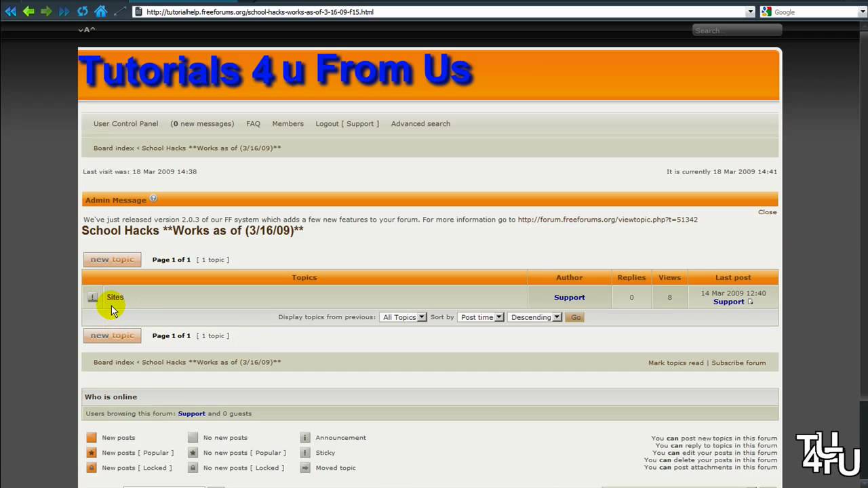Click the view latest post icon
868x488 pixels.
[x=750, y=302]
